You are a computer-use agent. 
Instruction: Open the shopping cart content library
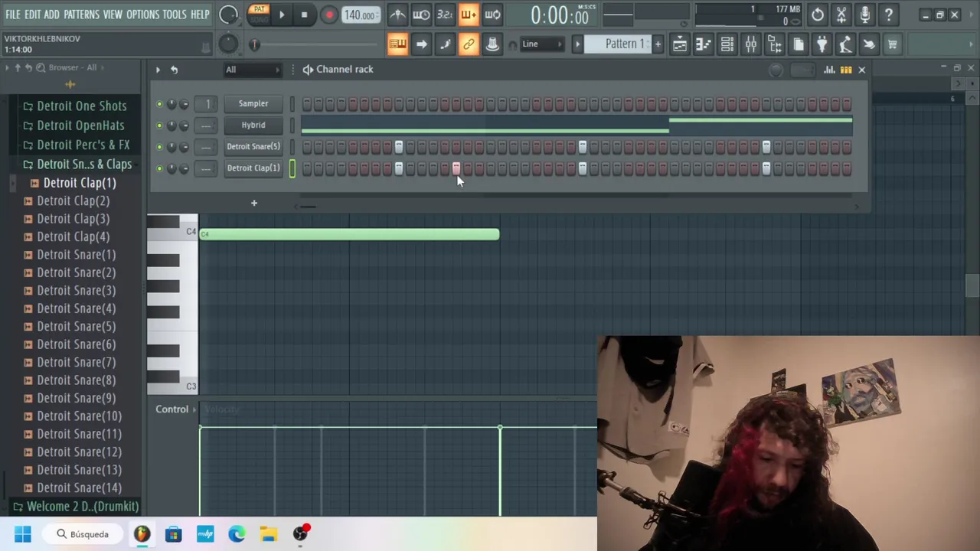coord(892,44)
